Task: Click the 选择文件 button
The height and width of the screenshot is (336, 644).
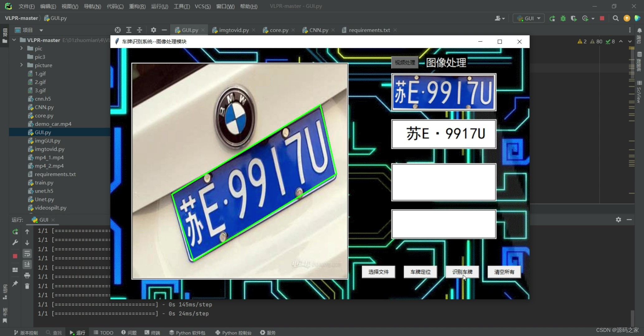Action: pyautogui.click(x=378, y=272)
